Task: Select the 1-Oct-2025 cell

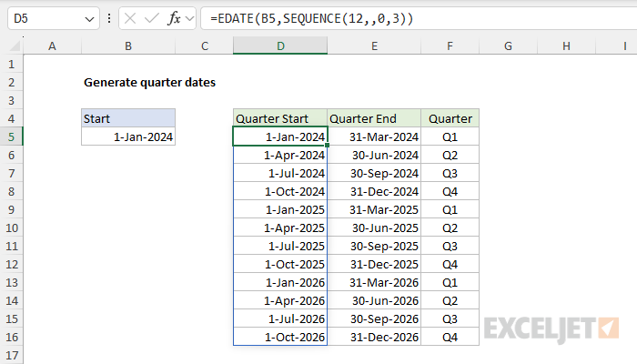Action: [280, 265]
